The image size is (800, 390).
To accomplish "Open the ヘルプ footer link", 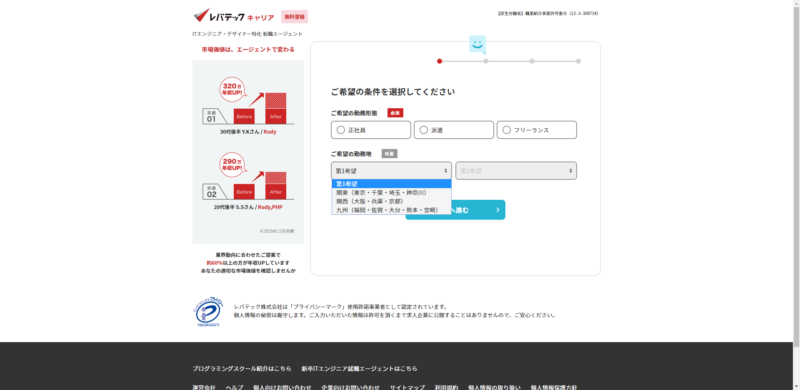I will [x=234, y=387].
